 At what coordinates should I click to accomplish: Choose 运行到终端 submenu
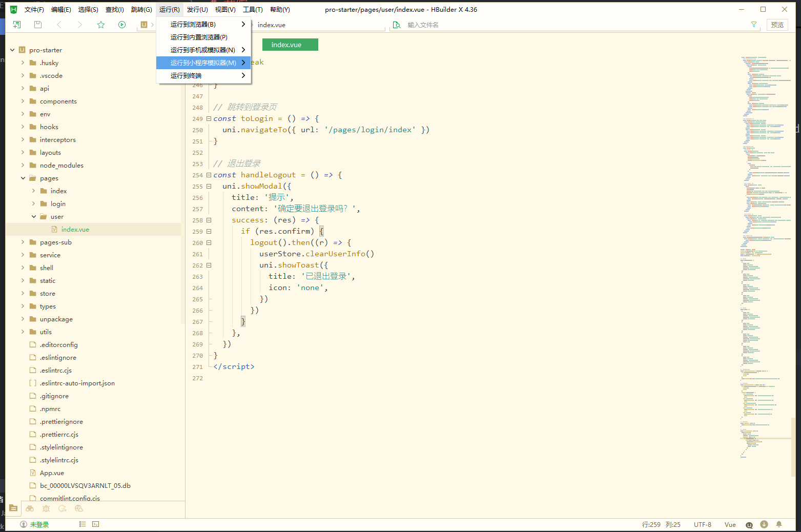[203, 75]
